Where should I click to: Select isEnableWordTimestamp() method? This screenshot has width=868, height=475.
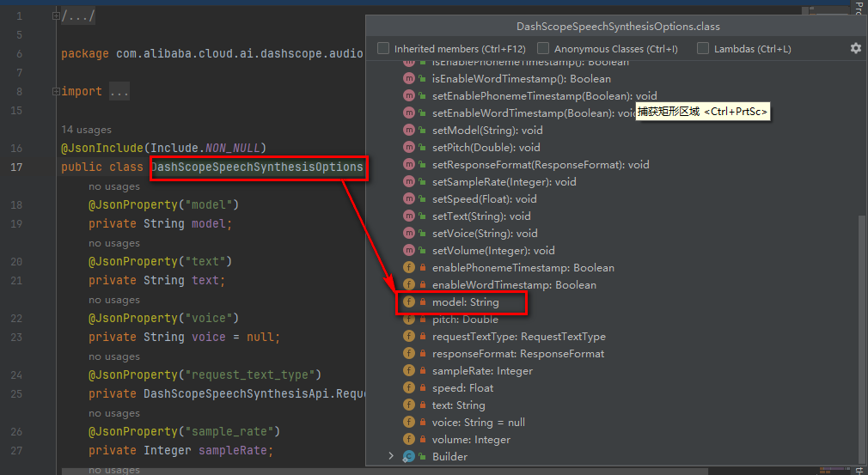522,79
